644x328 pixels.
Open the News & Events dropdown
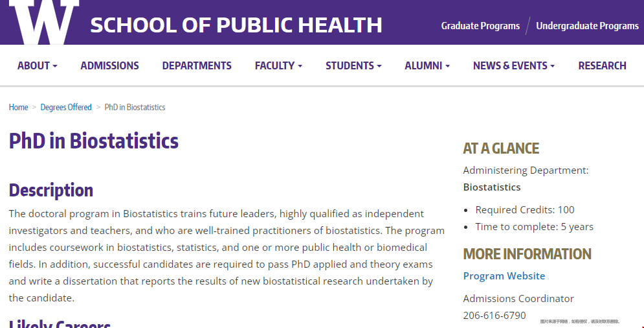(x=514, y=65)
